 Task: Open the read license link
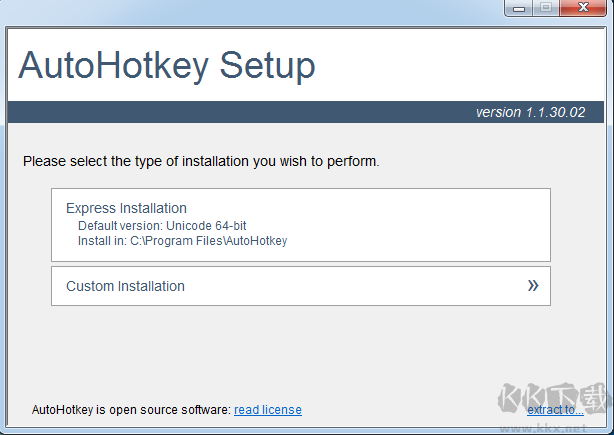(x=268, y=410)
